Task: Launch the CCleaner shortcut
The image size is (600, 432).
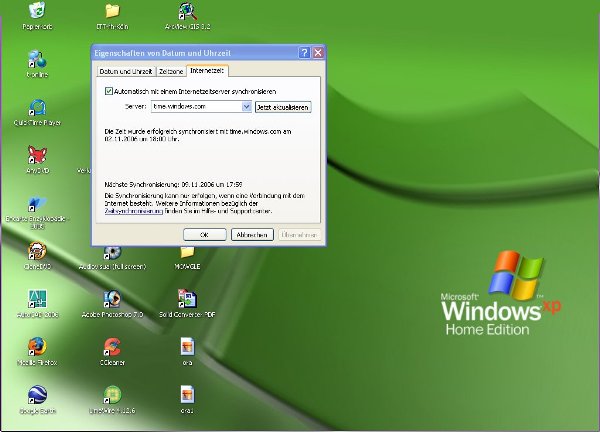Action: point(112,347)
